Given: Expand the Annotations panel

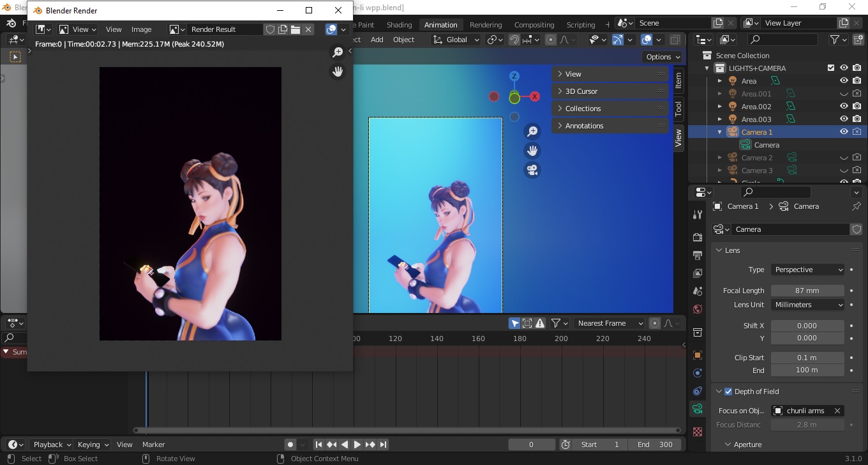Looking at the screenshot, I should pos(610,126).
